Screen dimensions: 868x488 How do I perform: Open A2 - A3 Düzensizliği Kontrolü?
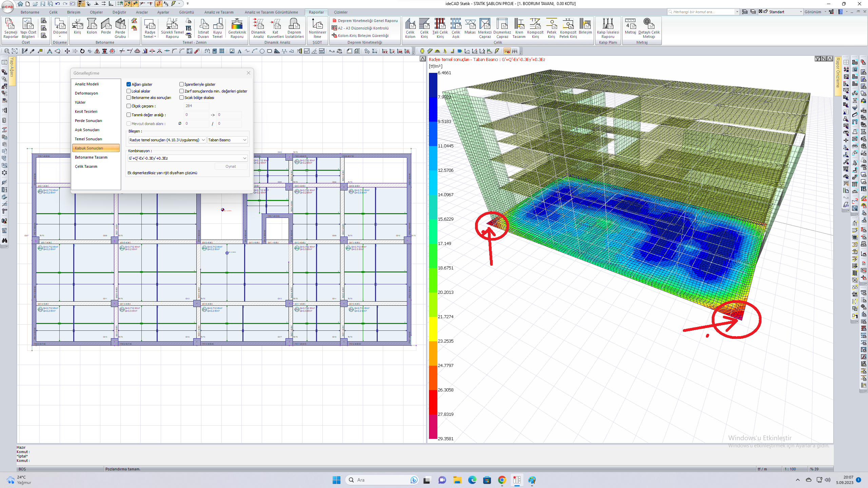pyautogui.click(x=360, y=28)
